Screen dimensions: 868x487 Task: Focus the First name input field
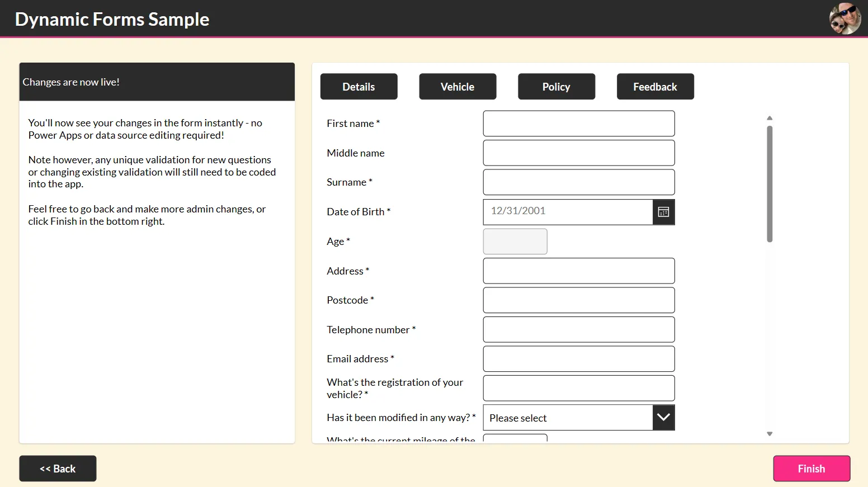[579, 124]
